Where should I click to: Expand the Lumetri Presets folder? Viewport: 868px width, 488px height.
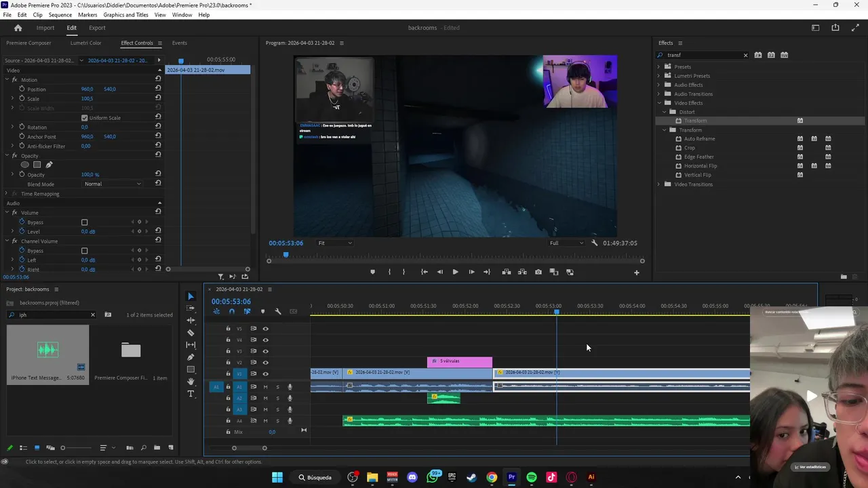click(x=658, y=76)
